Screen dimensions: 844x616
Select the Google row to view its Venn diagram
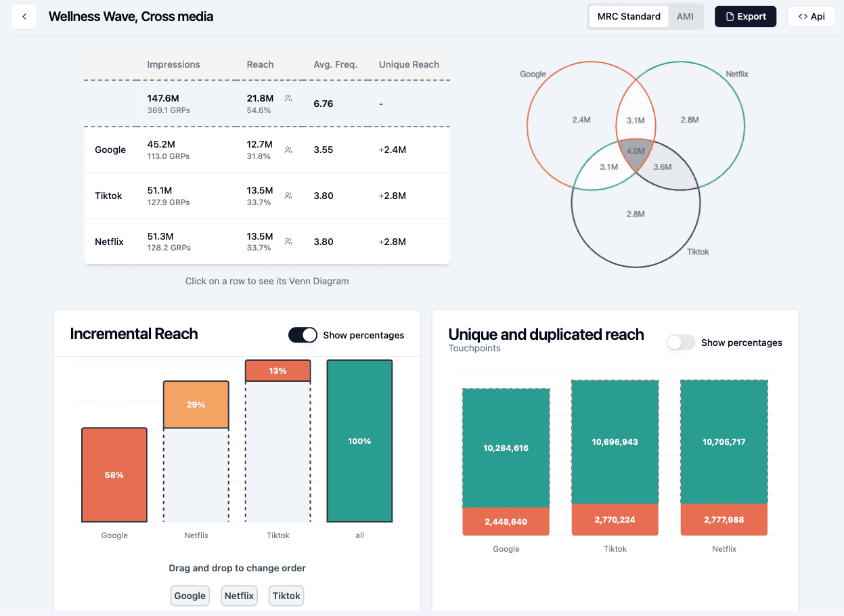(203, 150)
